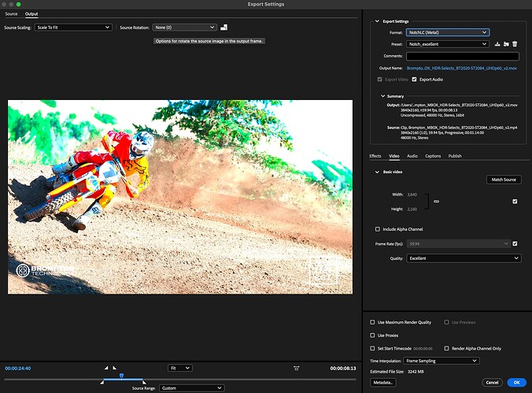Enable Use Maximum Render Quality

coord(372,322)
